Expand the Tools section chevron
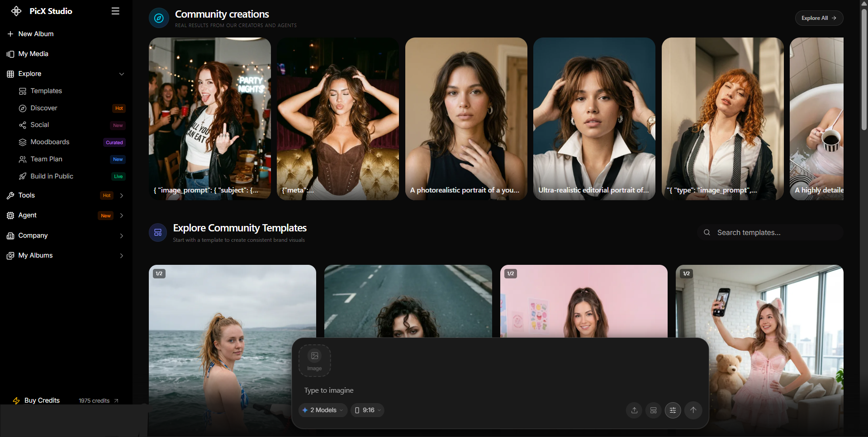The height and width of the screenshot is (437, 868). coord(122,196)
